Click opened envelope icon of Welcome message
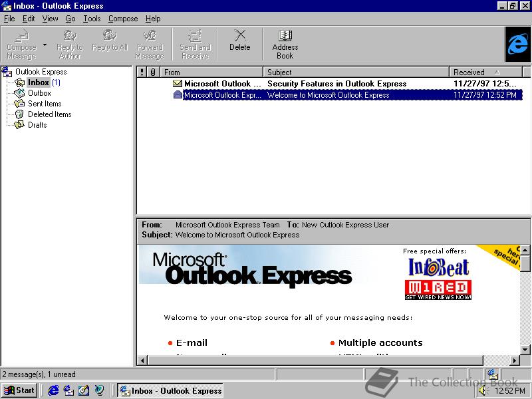 178,94
